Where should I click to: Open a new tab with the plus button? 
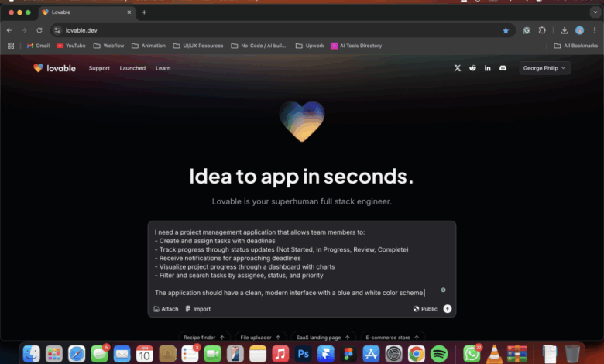click(144, 12)
